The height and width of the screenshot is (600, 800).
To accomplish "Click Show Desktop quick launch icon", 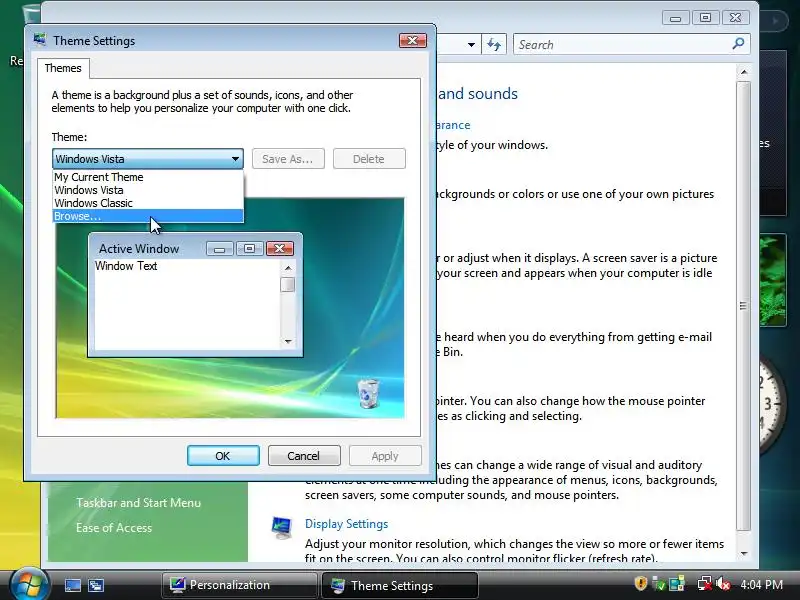I will point(72,585).
